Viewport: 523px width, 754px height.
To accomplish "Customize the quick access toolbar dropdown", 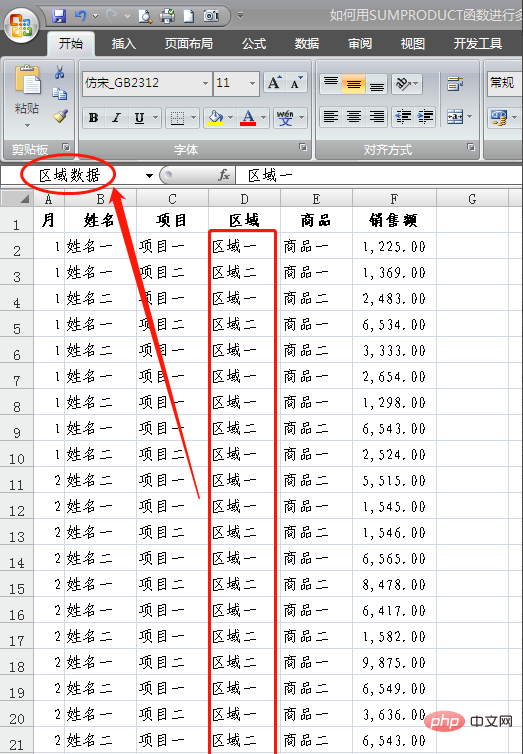I will click(240, 16).
